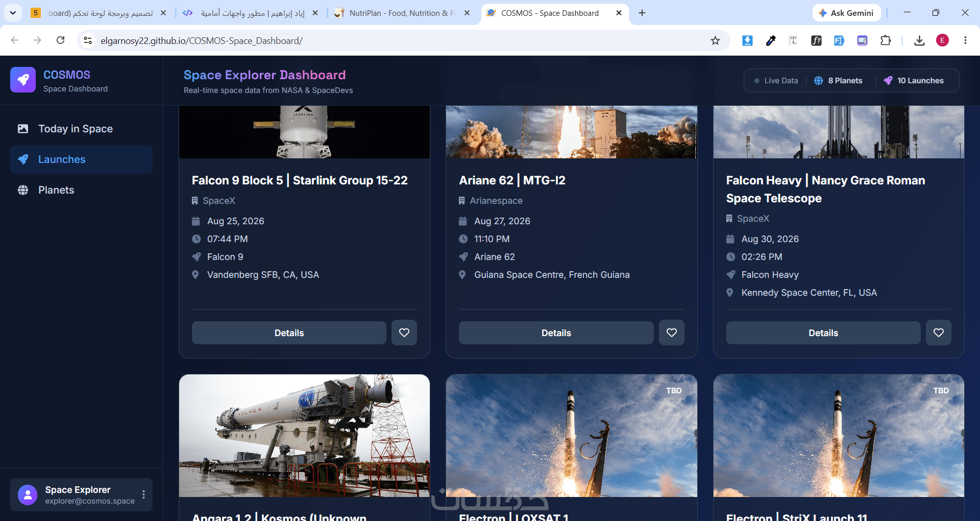Click the T text extension icon

(793, 40)
